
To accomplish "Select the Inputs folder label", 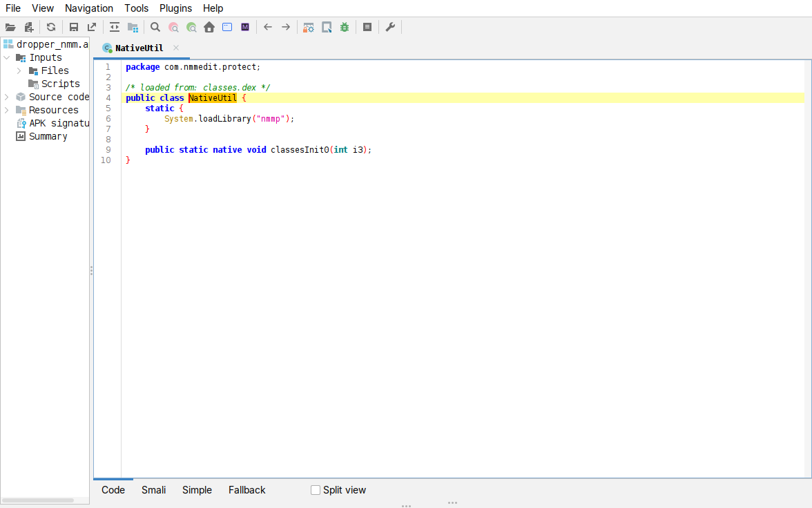I will (x=46, y=57).
